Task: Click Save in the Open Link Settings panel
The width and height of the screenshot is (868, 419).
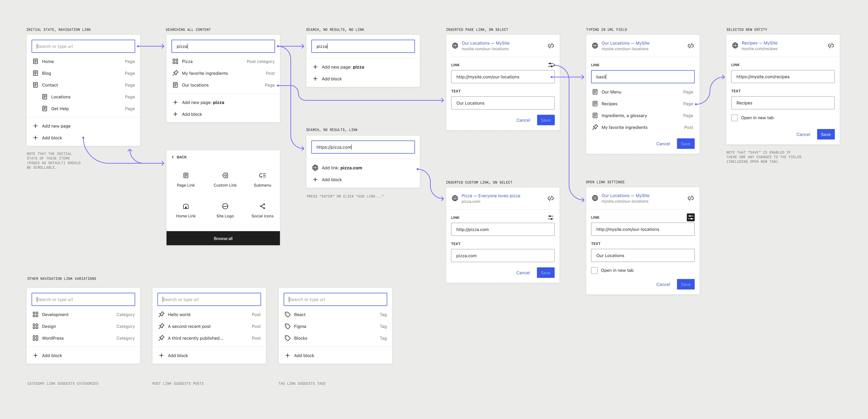Action: (686, 284)
